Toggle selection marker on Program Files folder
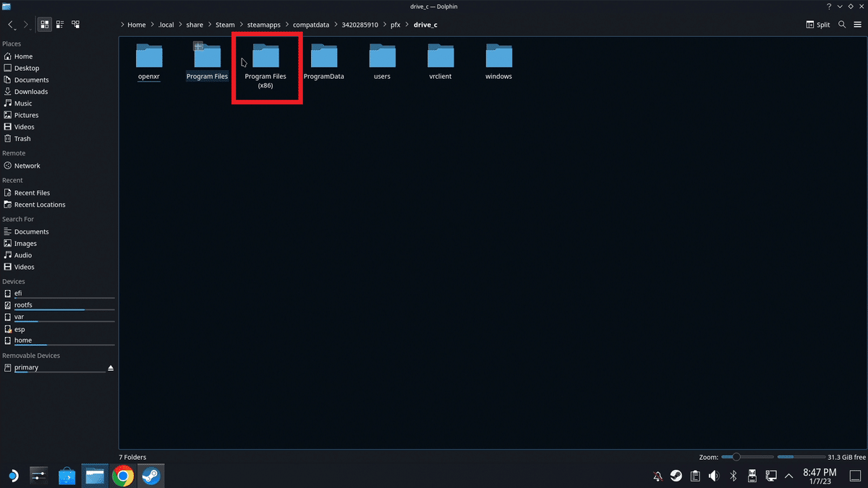 (198, 46)
